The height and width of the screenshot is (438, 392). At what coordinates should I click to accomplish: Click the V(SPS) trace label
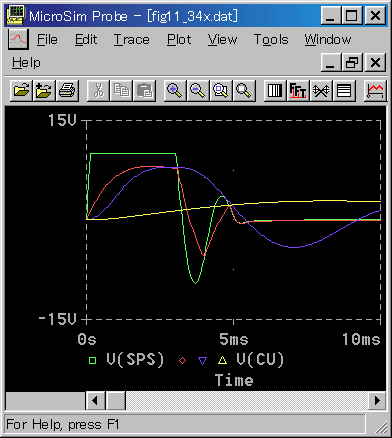[135, 360]
